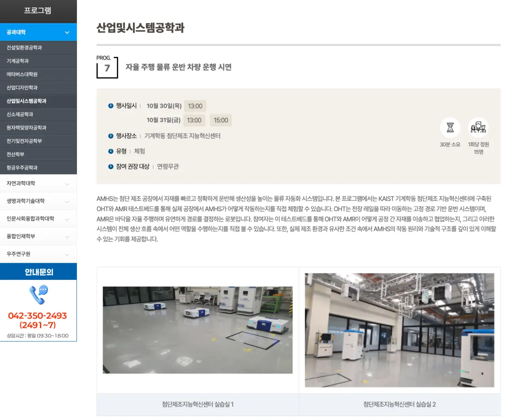Choose the 13:00 slot for 10월 30일
507x420 pixels.
click(195, 106)
